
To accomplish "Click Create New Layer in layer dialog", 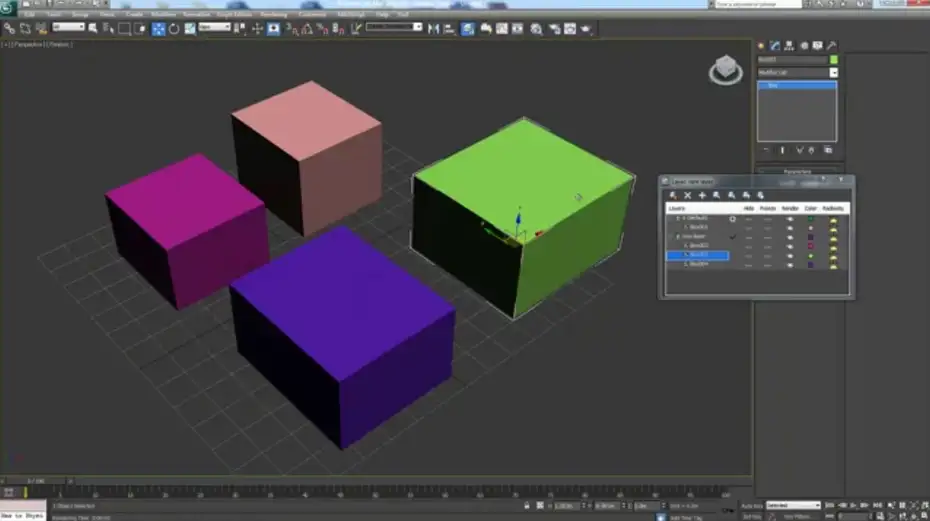I will [x=673, y=195].
